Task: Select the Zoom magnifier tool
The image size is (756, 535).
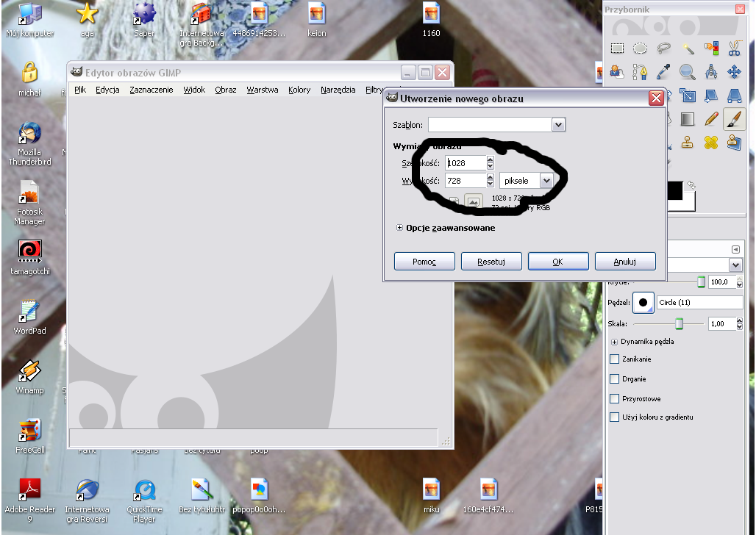Action: [x=688, y=72]
